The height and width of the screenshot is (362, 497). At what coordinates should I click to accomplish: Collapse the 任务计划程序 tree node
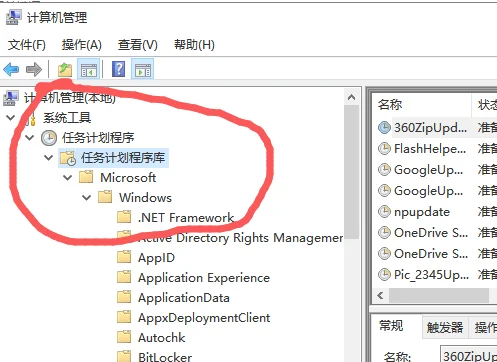[x=30, y=137]
